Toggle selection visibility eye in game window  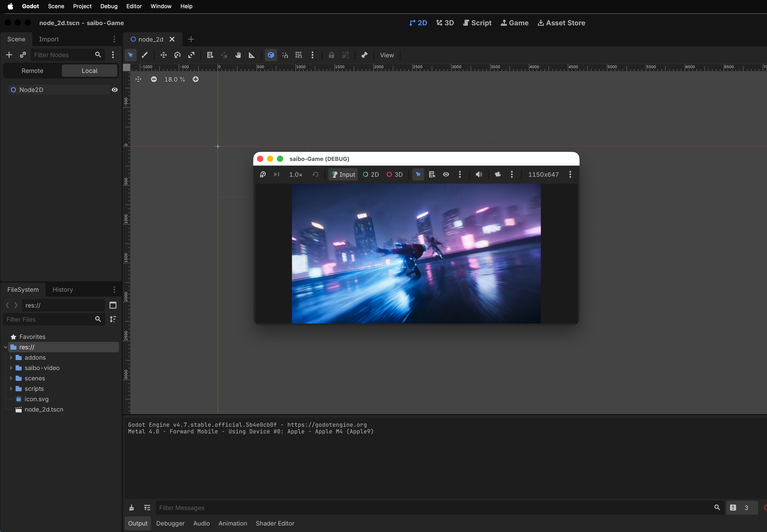coord(446,174)
